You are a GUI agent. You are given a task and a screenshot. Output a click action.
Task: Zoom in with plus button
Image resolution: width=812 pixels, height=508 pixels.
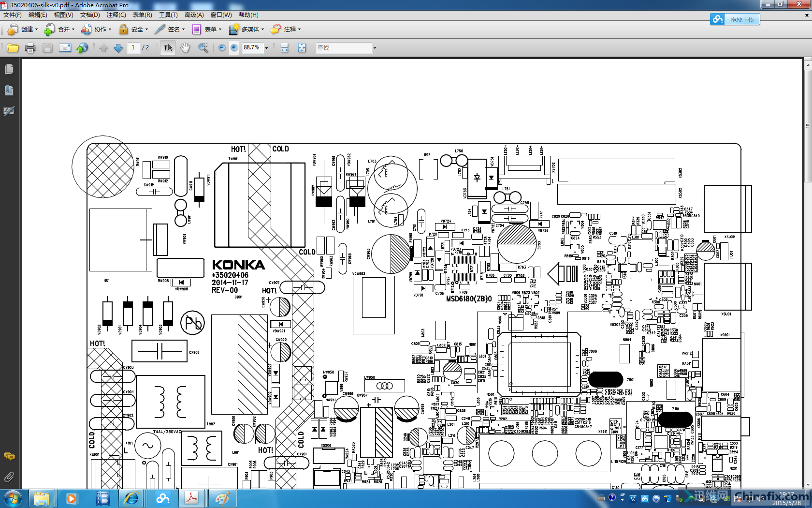tap(234, 48)
